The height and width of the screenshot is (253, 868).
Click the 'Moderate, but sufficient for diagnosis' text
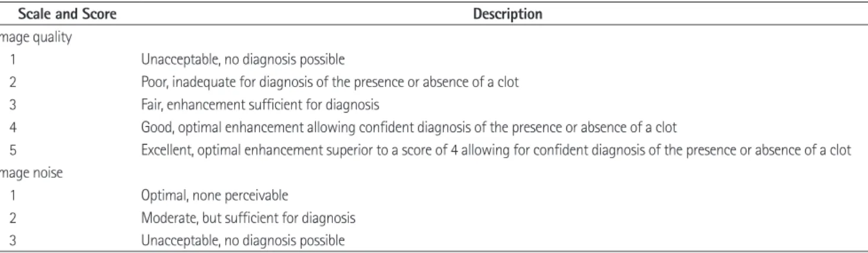[248, 218]
